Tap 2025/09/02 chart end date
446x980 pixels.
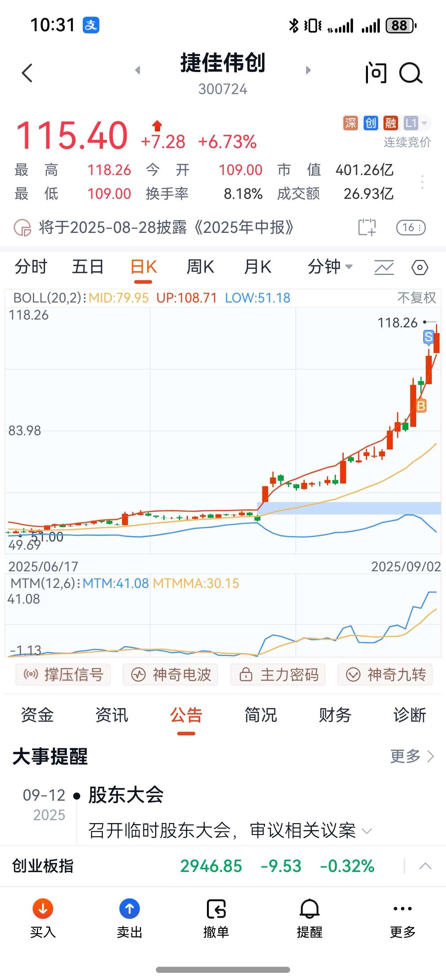(406, 566)
